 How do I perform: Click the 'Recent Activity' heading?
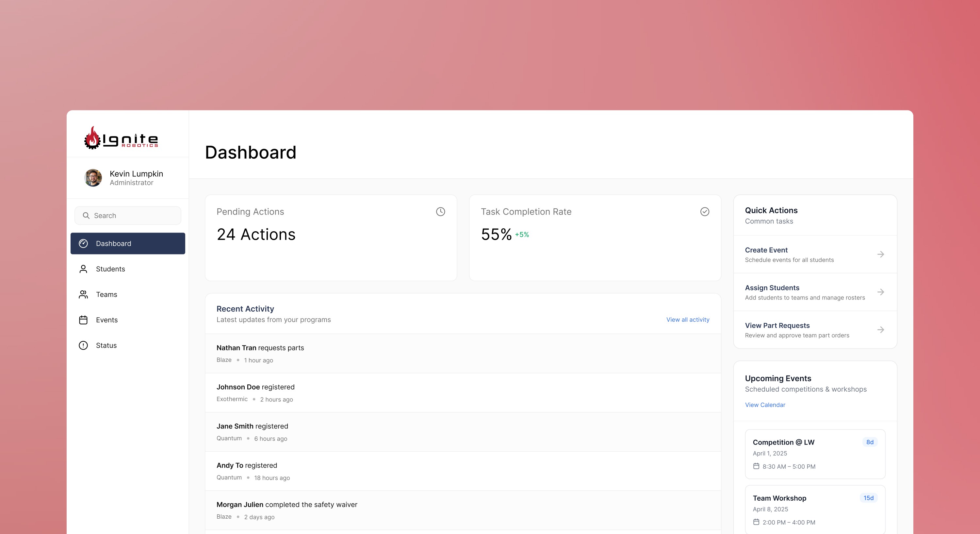click(245, 309)
